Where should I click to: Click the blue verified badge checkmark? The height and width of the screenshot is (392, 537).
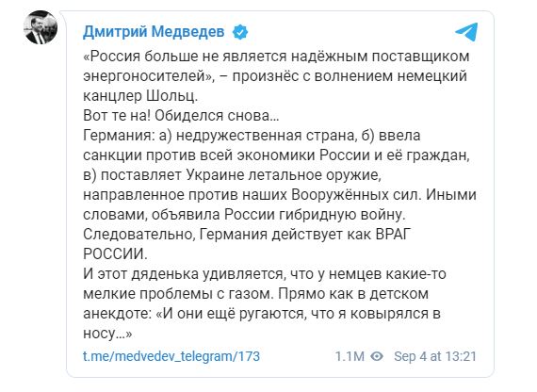[x=240, y=32]
